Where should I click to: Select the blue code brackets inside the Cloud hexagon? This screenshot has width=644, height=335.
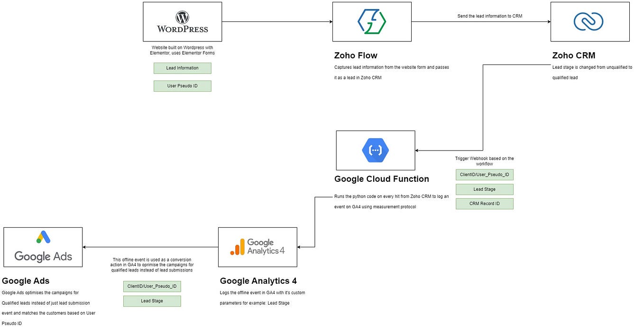coord(376,150)
